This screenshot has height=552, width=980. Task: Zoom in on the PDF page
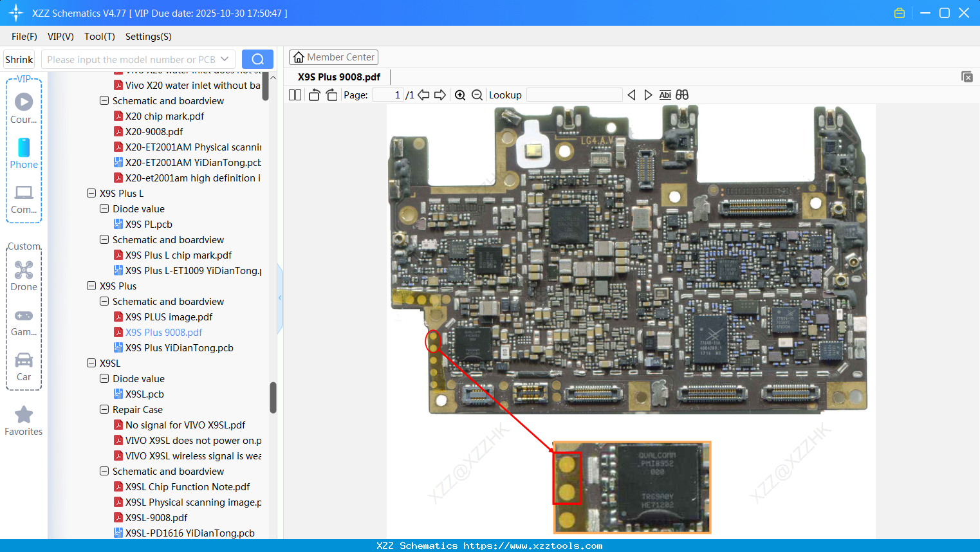[x=460, y=95]
